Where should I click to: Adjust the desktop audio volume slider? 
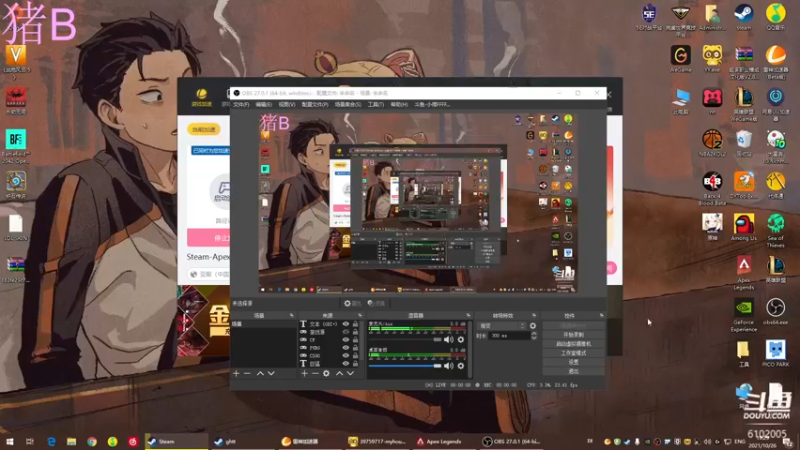[405, 366]
